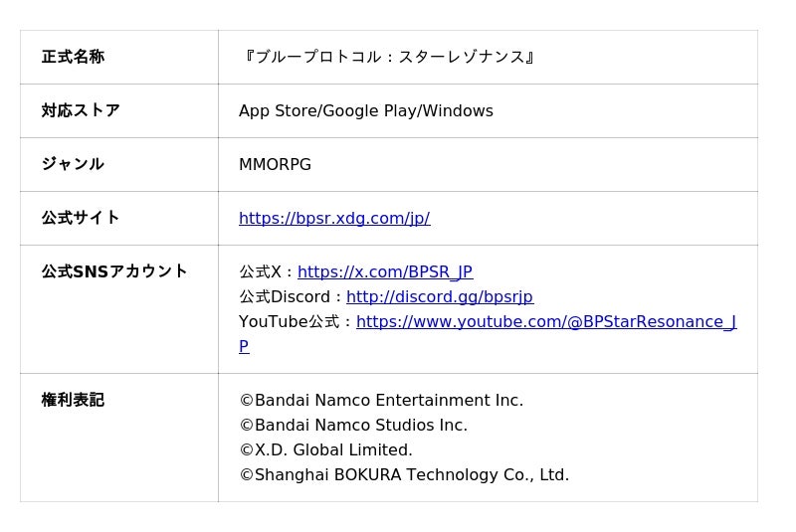This screenshot has height=532, width=796.
Task: Open the bpsr.xdg.com/jp official site link
Action: click(334, 219)
